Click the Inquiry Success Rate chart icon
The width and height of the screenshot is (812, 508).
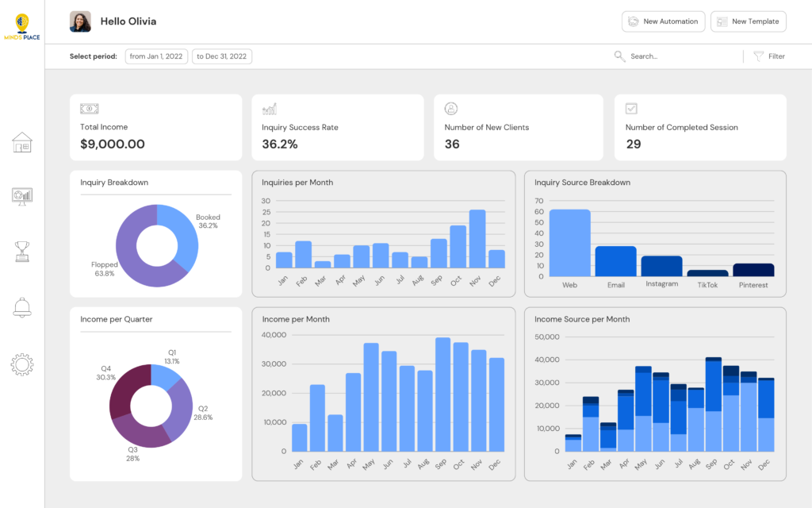point(270,109)
